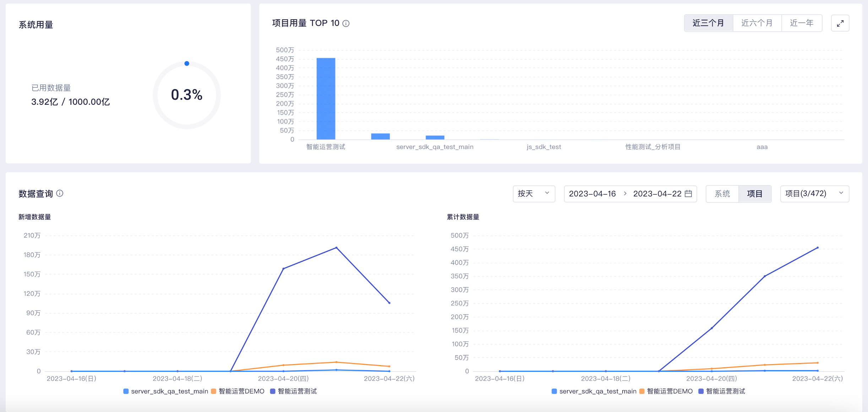This screenshot has height=412, width=868.
Task: Expand the TOP 10 chart to fullscreen
Action: pos(840,23)
